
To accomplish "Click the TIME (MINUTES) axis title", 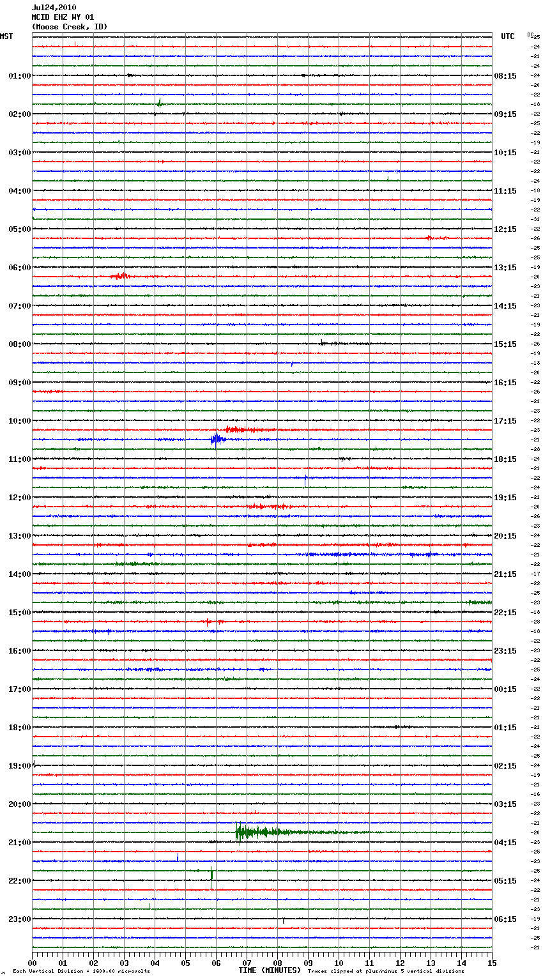I will click(x=270, y=970).
